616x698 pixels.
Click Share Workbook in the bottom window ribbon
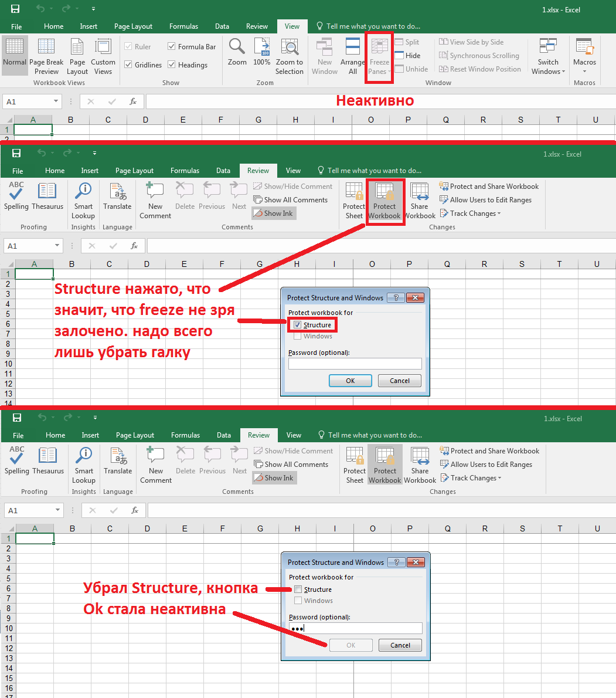click(420, 465)
